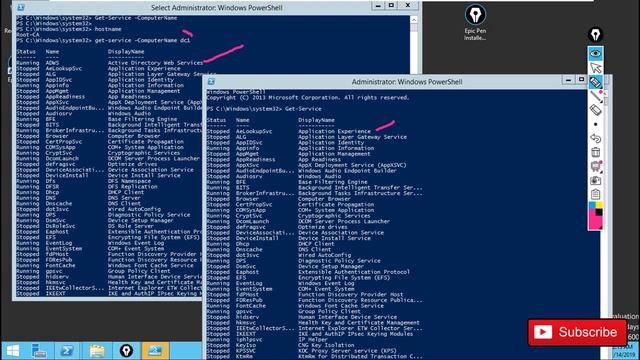
Task: Open the Windows Start button
Action: [13, 351]
